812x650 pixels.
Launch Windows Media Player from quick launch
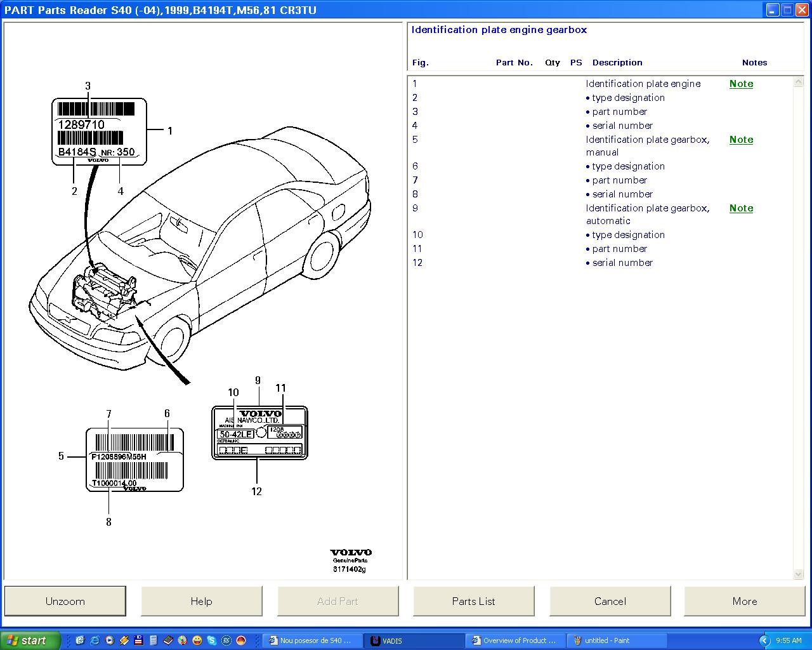pos(110,640)
